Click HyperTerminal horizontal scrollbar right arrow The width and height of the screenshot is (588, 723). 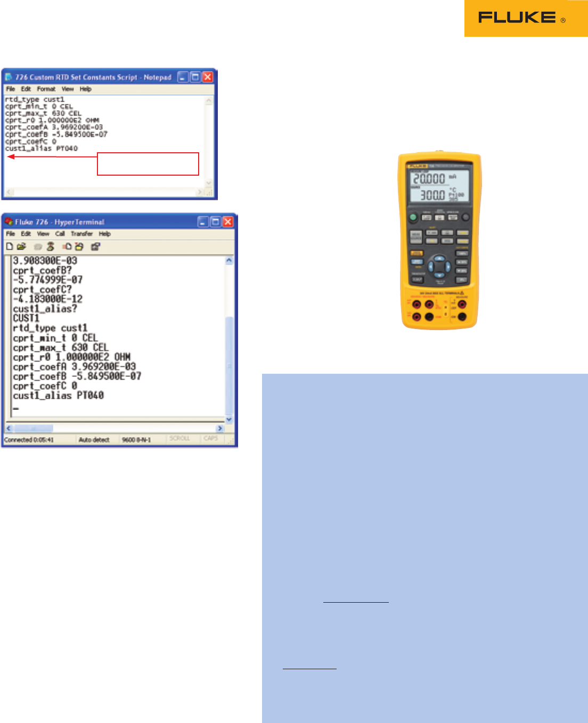[220, 428]
